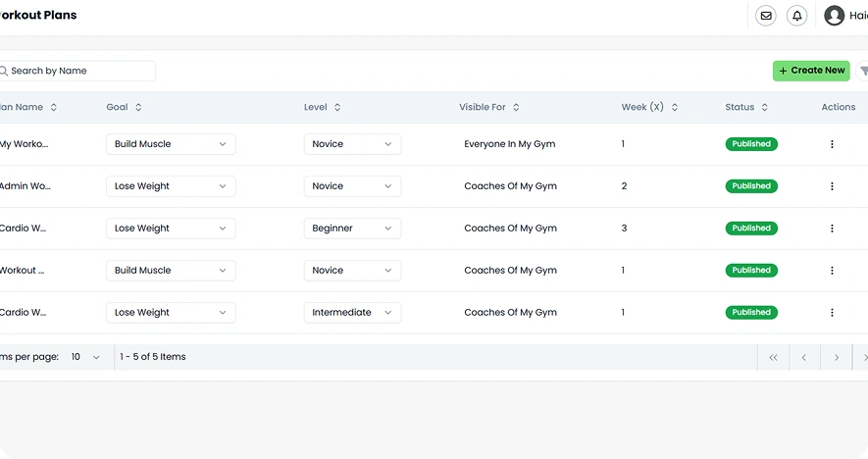Click Published badge in Admin Wo... row
The image size is (868, 459).
point(751,186)
